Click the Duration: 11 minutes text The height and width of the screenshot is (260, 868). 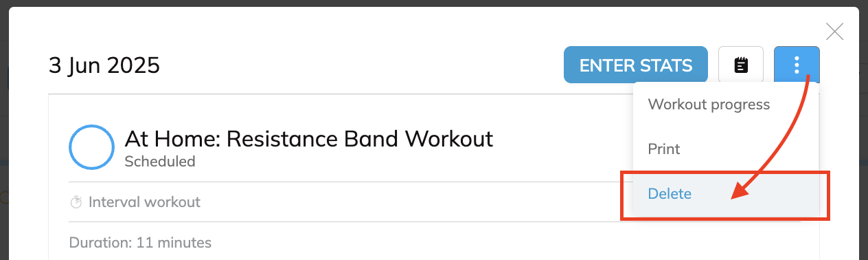140,242
